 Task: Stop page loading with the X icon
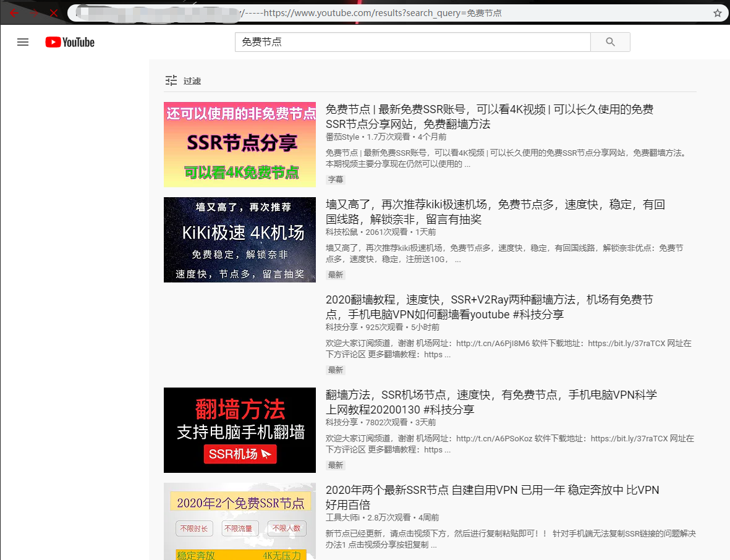54,13
